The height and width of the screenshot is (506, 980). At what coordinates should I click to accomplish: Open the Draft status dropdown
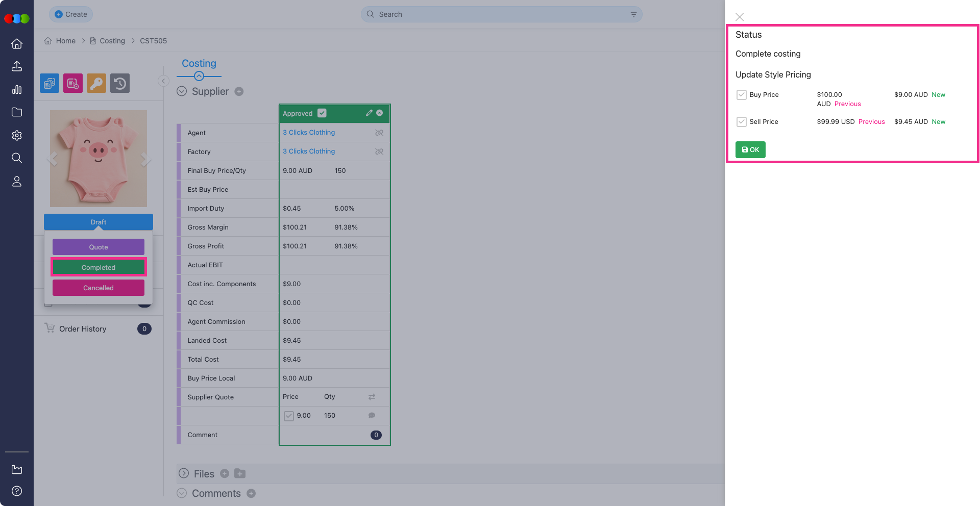point(99,222)
